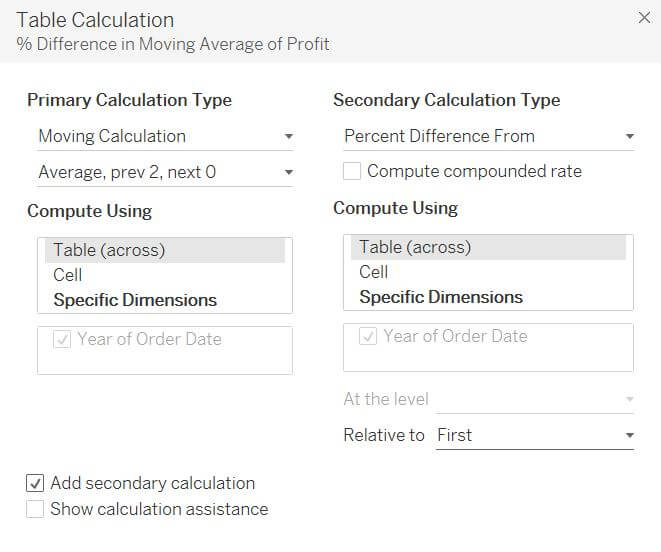Select Cell in primary Compute Using list
The height and width of the screenshot is (552, 661).
coord(68,275)
